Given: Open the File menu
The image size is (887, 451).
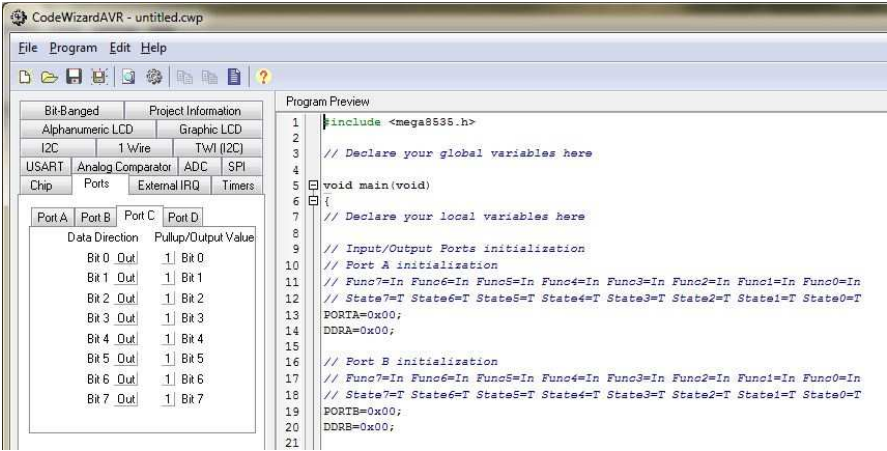Looking at the screenshot, I should tap(28, 48).
